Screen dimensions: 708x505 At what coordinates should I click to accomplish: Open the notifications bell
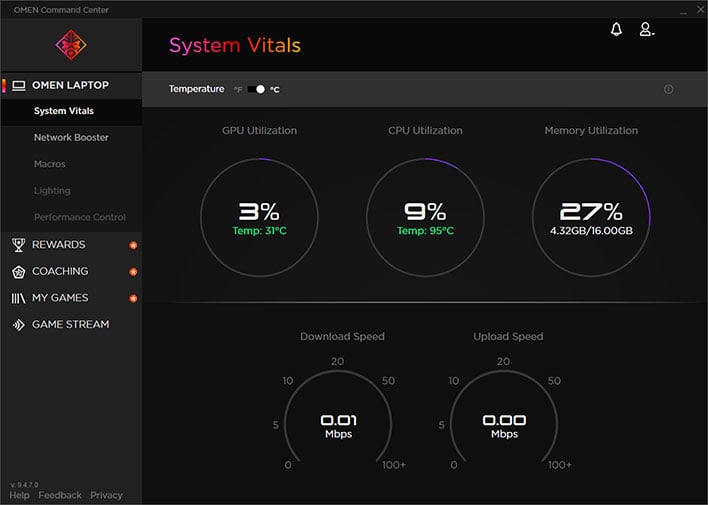click(616, 29)
